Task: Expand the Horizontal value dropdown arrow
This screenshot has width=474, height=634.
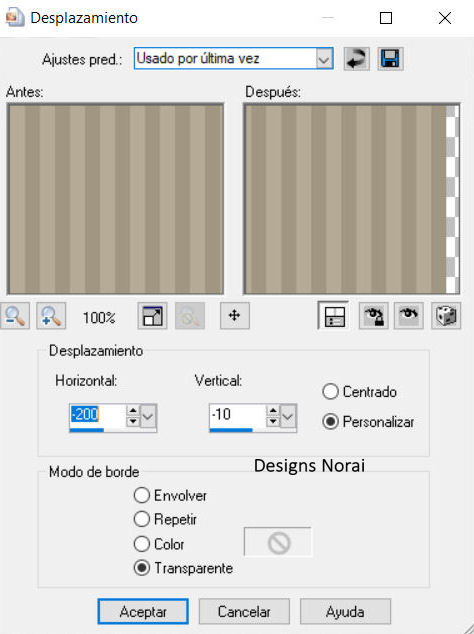Action: click(148, 416)
